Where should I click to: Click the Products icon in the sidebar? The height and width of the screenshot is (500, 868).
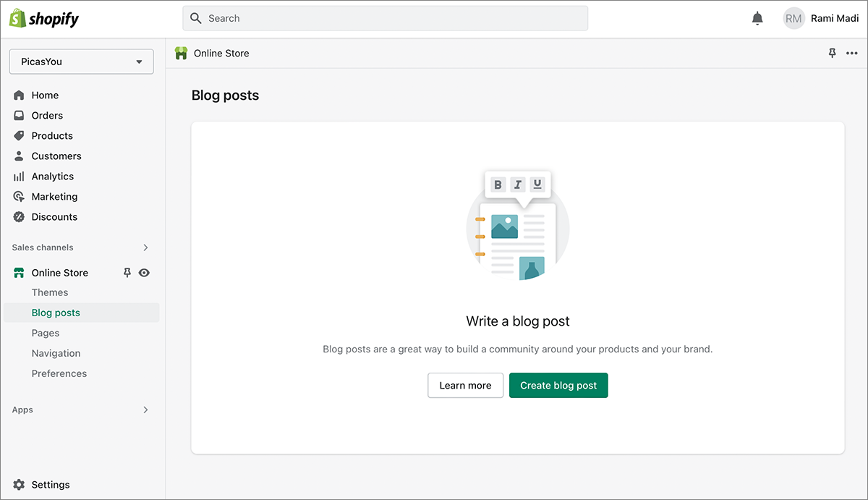point(18,135)
